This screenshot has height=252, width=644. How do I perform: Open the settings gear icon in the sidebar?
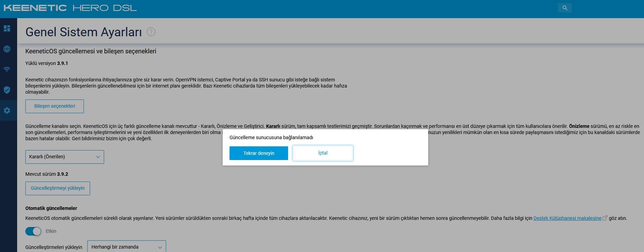pyautogui.click(x=7, y=110)
